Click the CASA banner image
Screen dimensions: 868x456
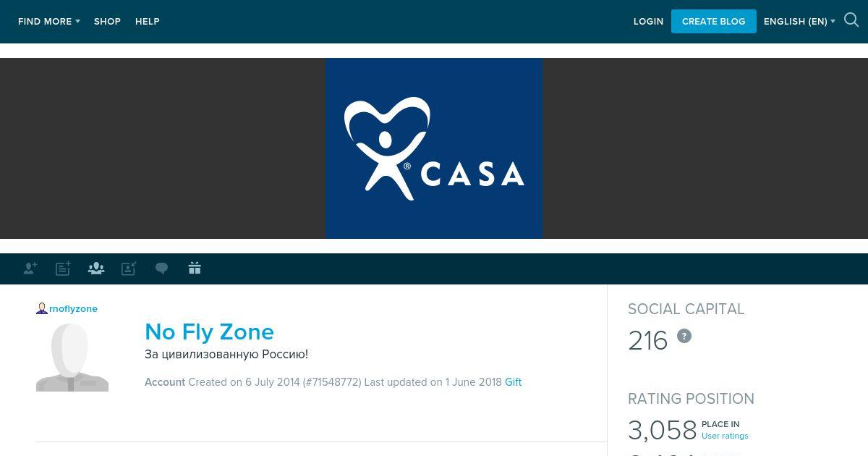434,148
